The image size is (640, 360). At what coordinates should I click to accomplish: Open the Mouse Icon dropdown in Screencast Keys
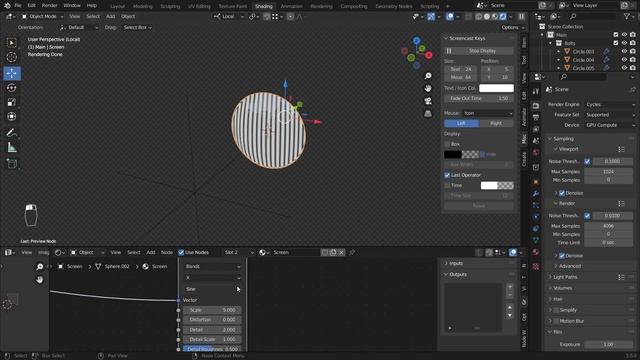click(x=487, y=113)
